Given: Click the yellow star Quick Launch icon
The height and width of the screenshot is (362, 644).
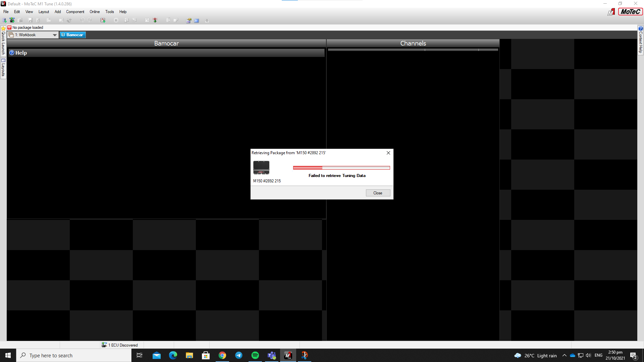Looking at the screenshot, I should click(x=3, y=28).
